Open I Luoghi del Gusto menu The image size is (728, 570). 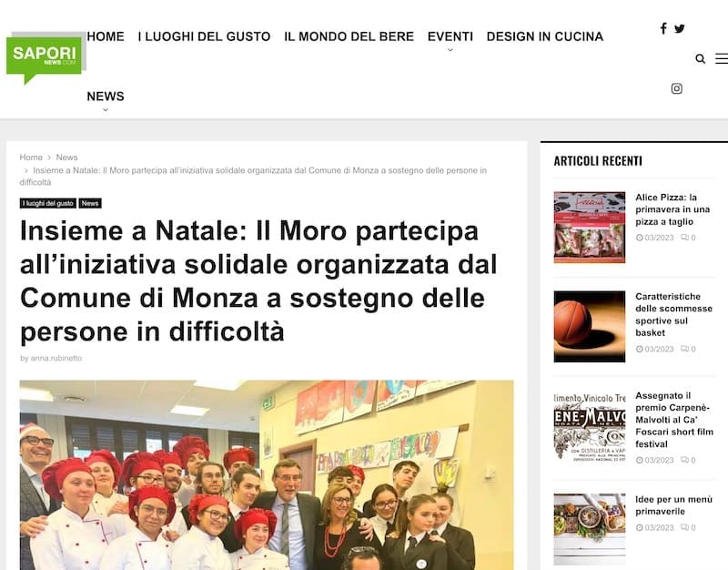point(204,36)
